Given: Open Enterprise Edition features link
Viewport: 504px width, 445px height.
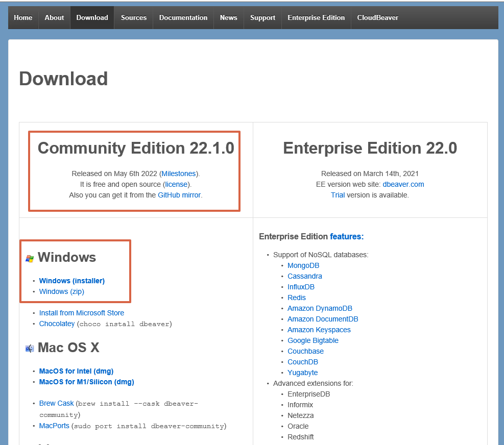Looking at the screenshot, I should click(347, 236).
